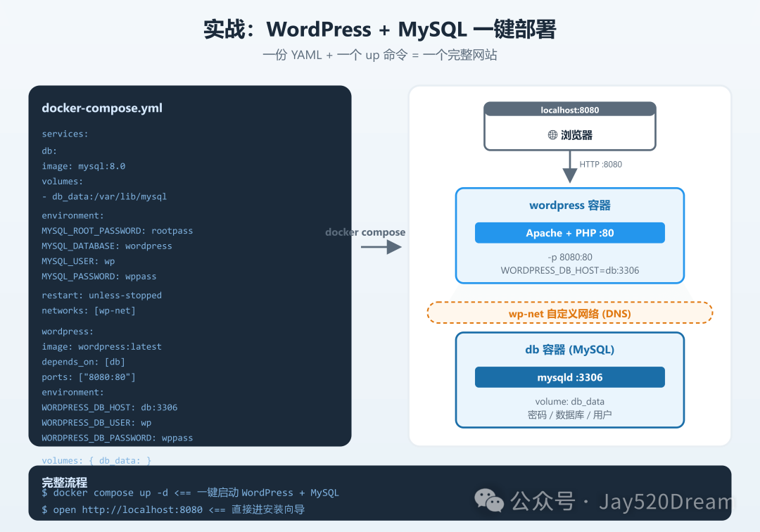Click 'MYSQL_ROOT_PASSWORD: rootpass' line
Screen dimensions: 760x532
point(118,231)
